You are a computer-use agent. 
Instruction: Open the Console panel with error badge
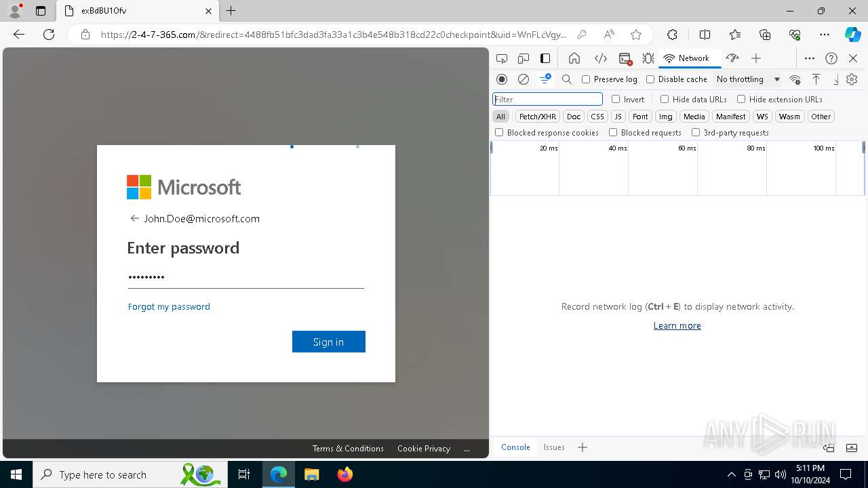625,58
